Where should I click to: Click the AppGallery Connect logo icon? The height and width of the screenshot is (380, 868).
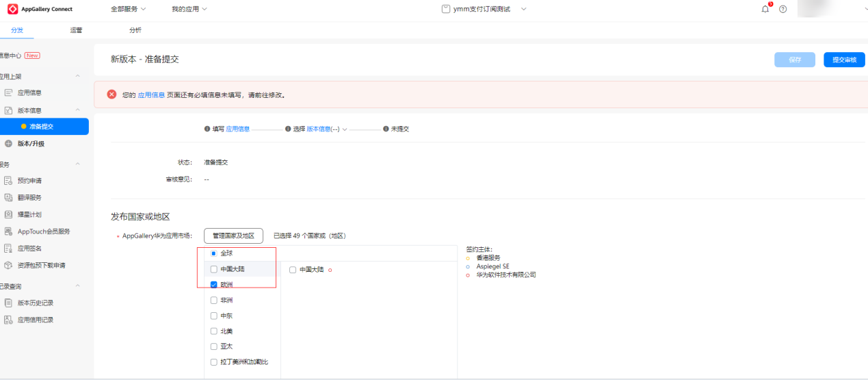coord(12,9)
